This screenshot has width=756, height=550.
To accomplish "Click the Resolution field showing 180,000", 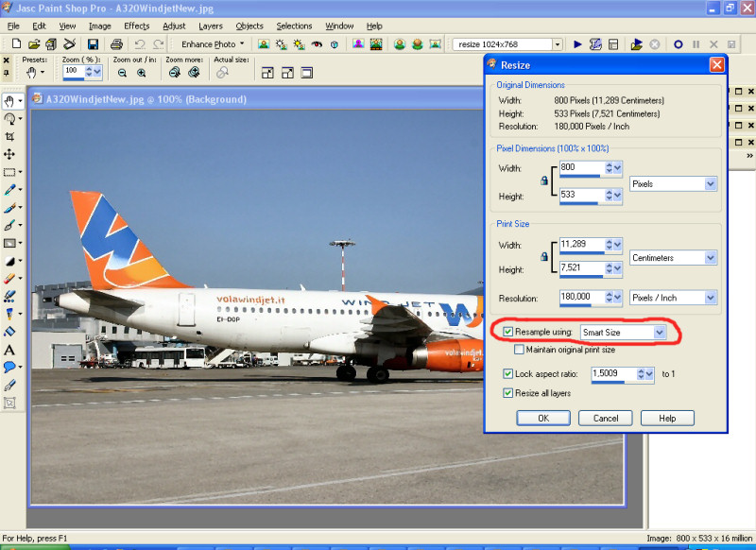I will pos(581,297).
